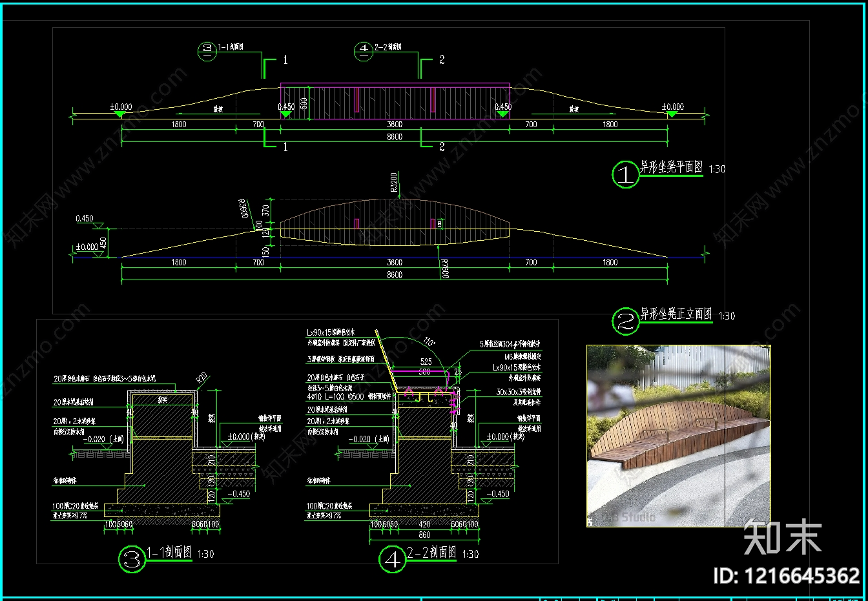868x601 pixels.
Task: Click the 知末 watermark logo
Action: (x=782, y=537)
